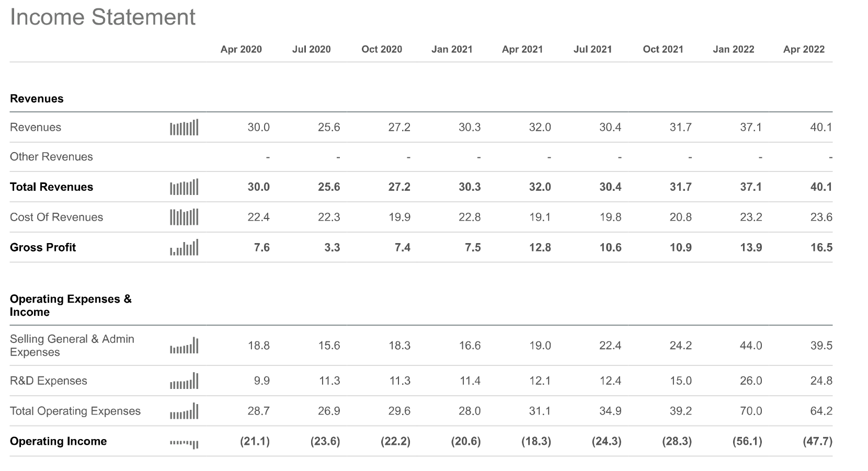Click the Revenues sparkline chart icon
The image size is (868, 471).
(x=184, y=128)
